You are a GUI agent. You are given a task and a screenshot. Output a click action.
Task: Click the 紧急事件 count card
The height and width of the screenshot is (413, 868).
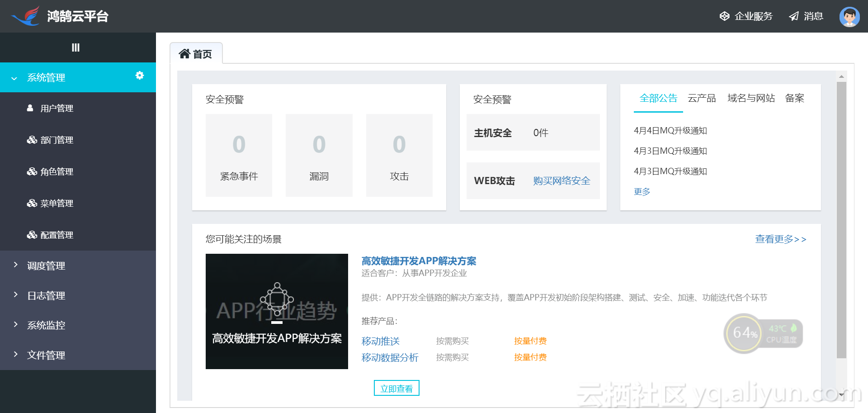[239, 155]
